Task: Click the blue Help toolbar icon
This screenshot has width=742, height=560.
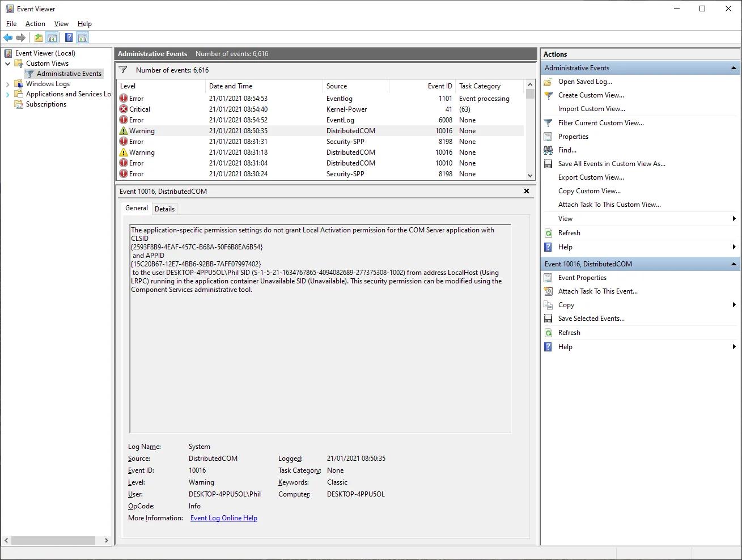Action: [69, 38]
